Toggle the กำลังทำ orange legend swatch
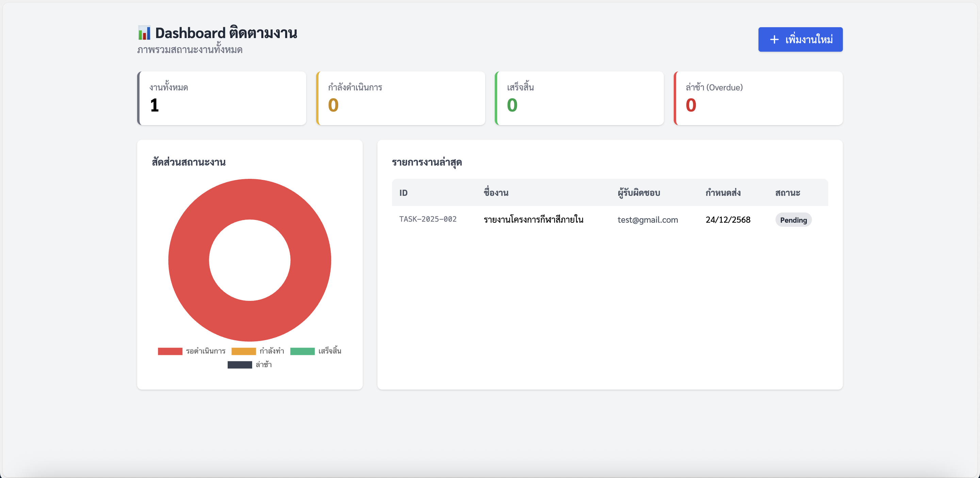The width and height of the screenshot is (980, 478). tap(244, 351)
